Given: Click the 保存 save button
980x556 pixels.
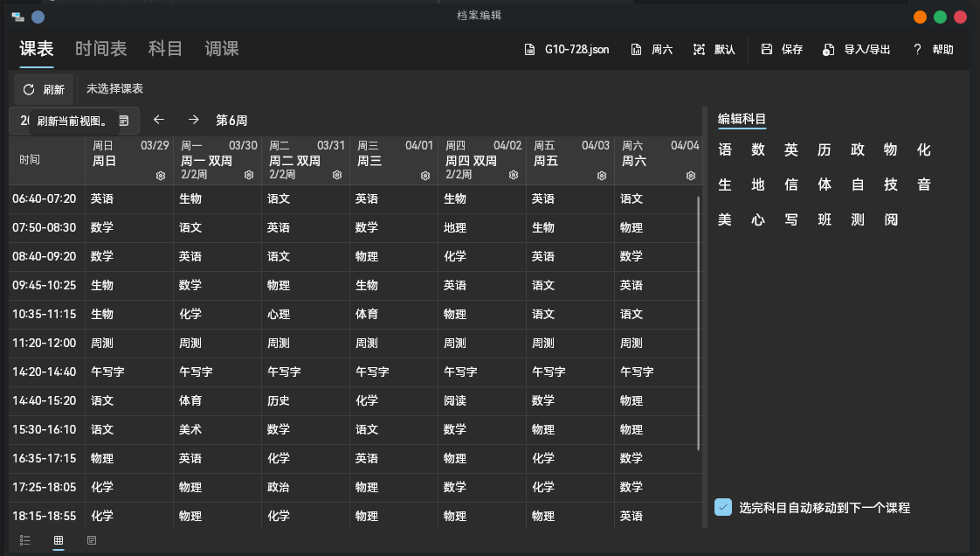Looking at the screenshot, I should [x=782, y=50].
